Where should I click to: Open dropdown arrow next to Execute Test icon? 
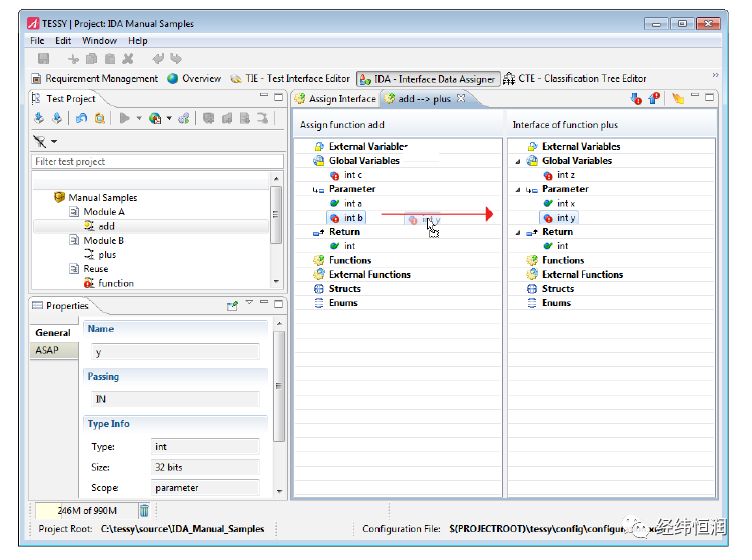(x=139, y=118)
